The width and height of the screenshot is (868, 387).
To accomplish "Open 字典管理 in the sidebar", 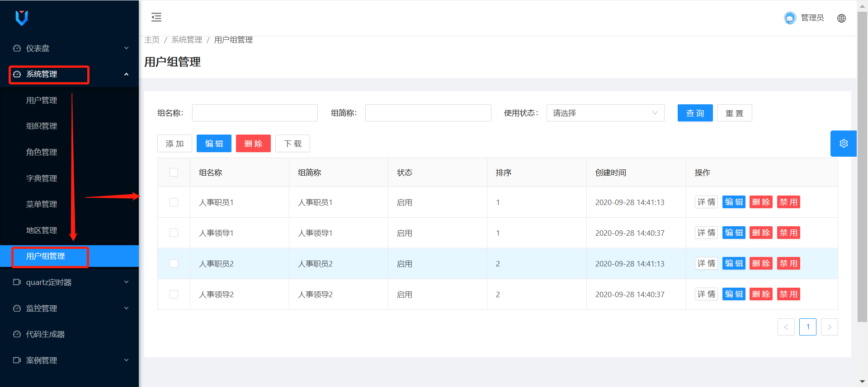I will point(42,178).
